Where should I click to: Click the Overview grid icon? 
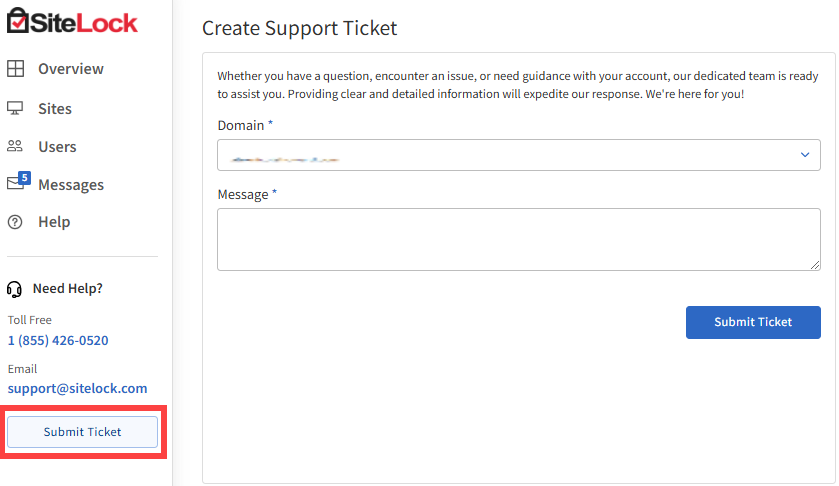(x=15, y=69)
